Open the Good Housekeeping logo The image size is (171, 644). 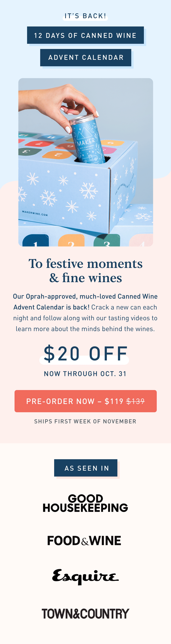85,503
